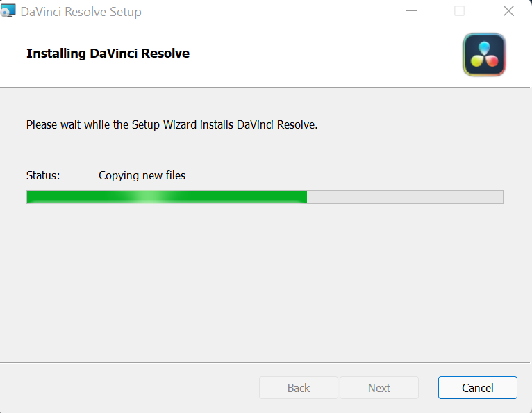Close the DaVinci Resolve Setup window

point(508,11)
